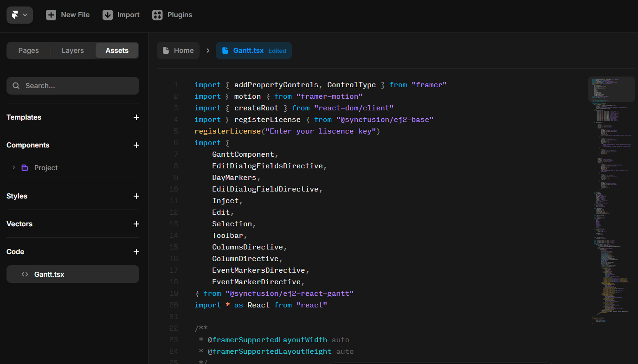This screenshot has height=364, width=638.
Task: Add a new Template with the plus icon
Action: click(136, 117)
